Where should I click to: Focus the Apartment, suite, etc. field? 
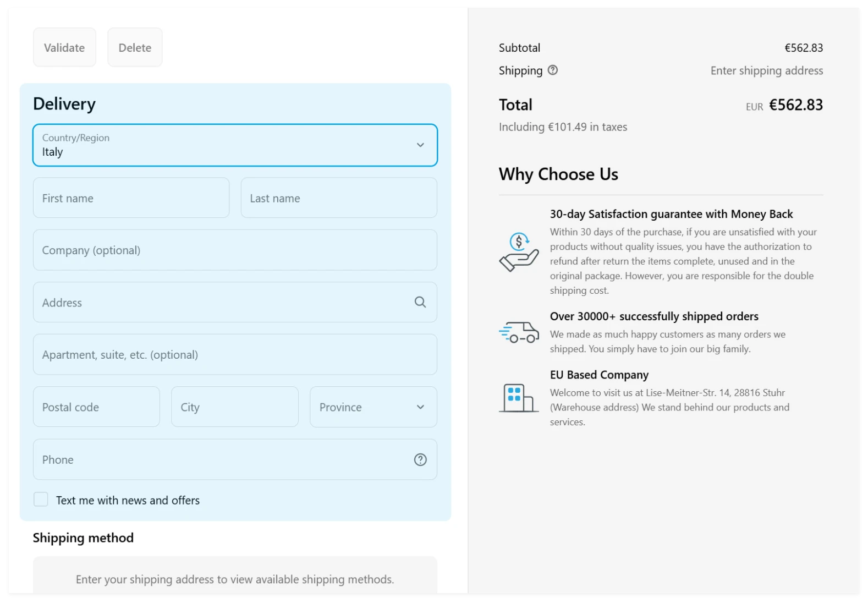click(235, 355)
